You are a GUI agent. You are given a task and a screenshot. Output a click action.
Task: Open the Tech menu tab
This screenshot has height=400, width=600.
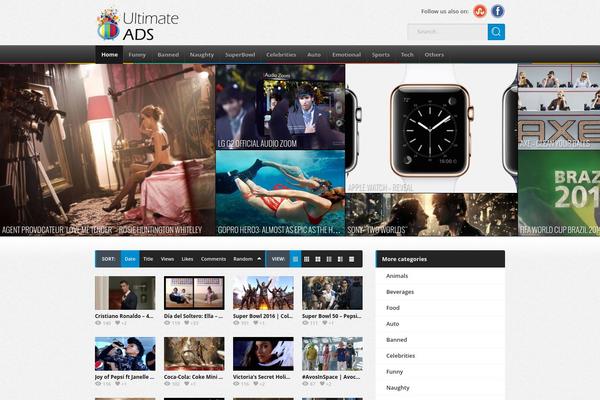pyautogui.click(x=407, y=55)
